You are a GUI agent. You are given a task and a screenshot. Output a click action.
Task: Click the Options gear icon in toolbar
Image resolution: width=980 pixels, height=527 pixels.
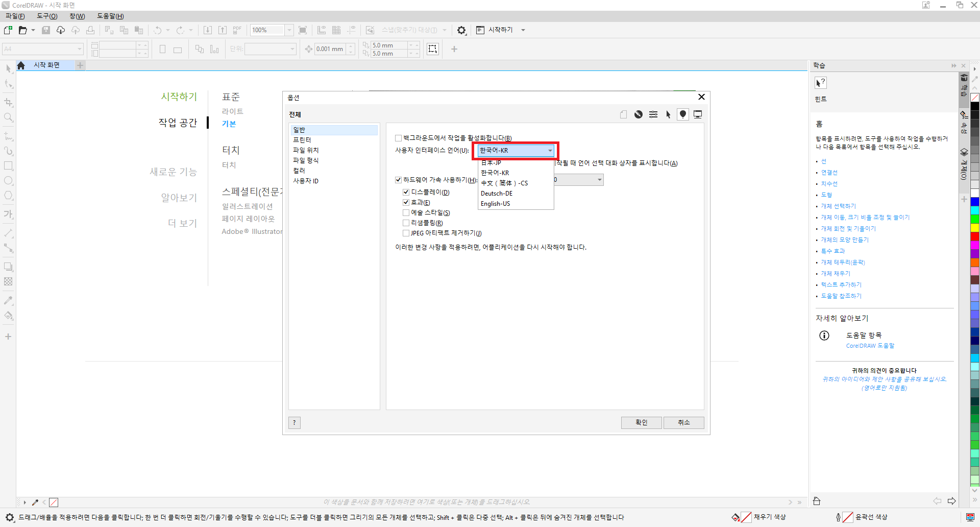point(461,30)
